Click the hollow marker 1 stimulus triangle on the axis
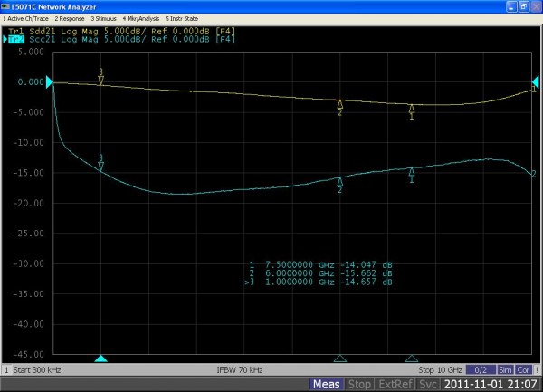 412,359
